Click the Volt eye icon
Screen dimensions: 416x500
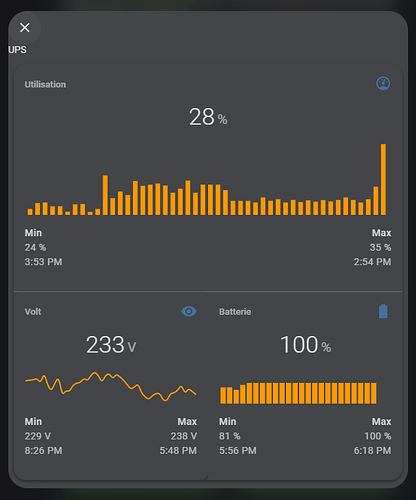click(189, 311)
